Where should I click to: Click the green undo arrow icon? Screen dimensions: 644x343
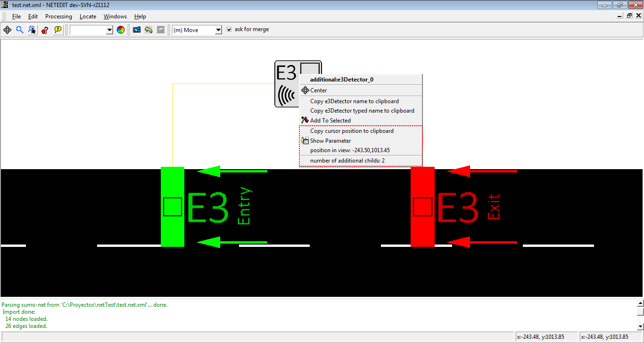[149, 30]
